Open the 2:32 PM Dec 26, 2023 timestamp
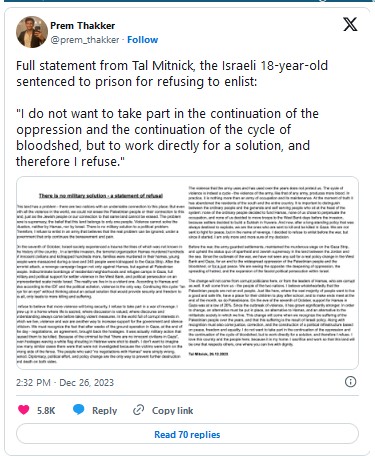The image size is (375, 456). tap(65, 382)
